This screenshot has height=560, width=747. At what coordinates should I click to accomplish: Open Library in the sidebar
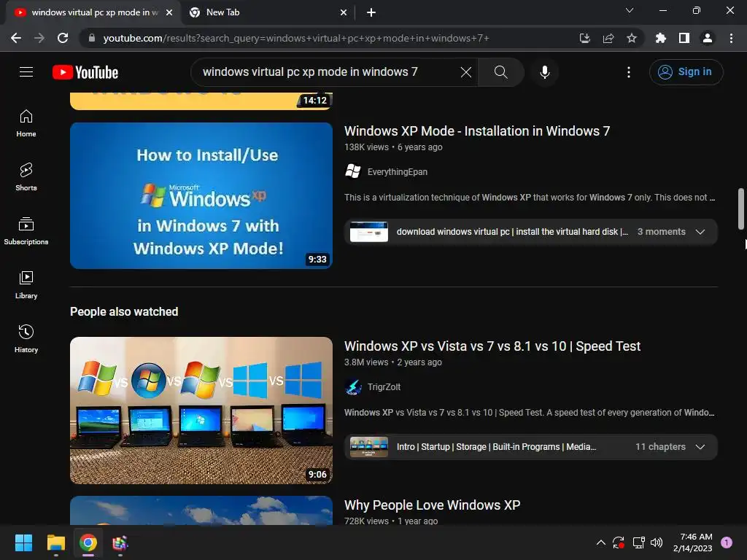26,285
